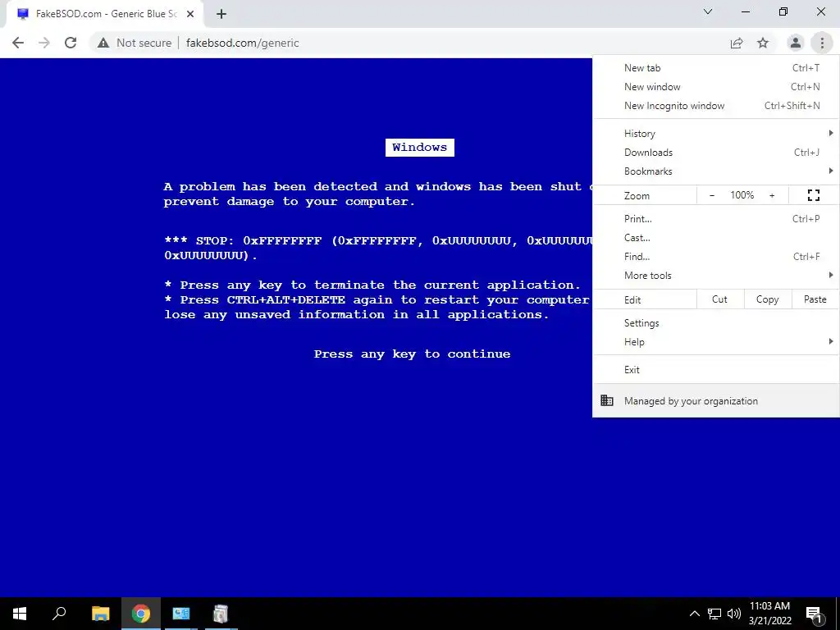Screen dimensions: 840x630
Task: Select Print... in the menu
Action: (715, 218)
